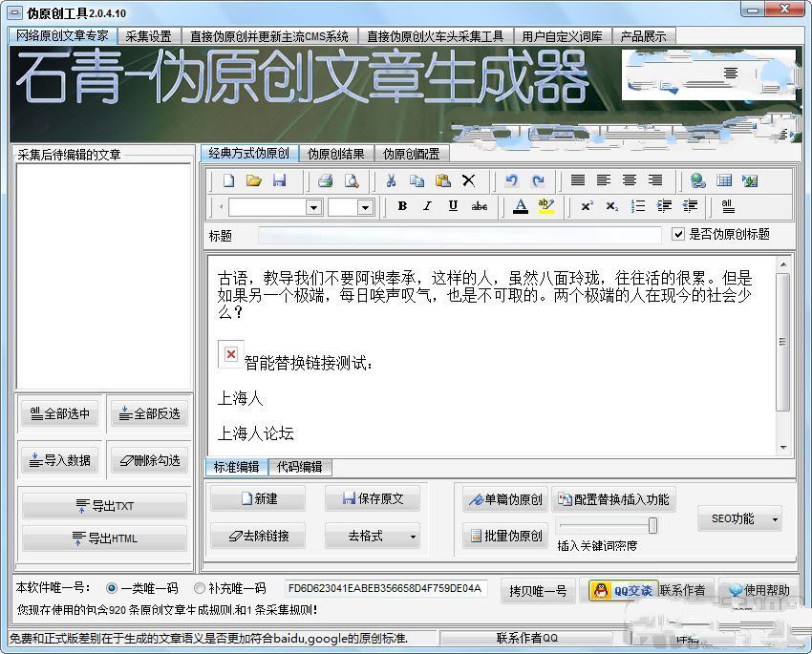
Task: Click the Undo arrow icon
Action: tap(512, 180)
